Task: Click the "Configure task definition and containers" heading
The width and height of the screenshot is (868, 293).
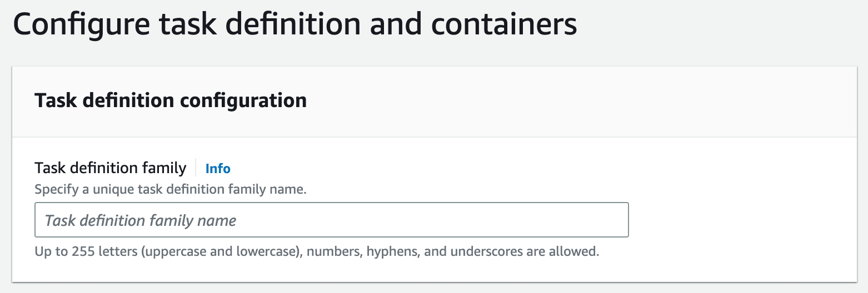Action: pos(295,26)
